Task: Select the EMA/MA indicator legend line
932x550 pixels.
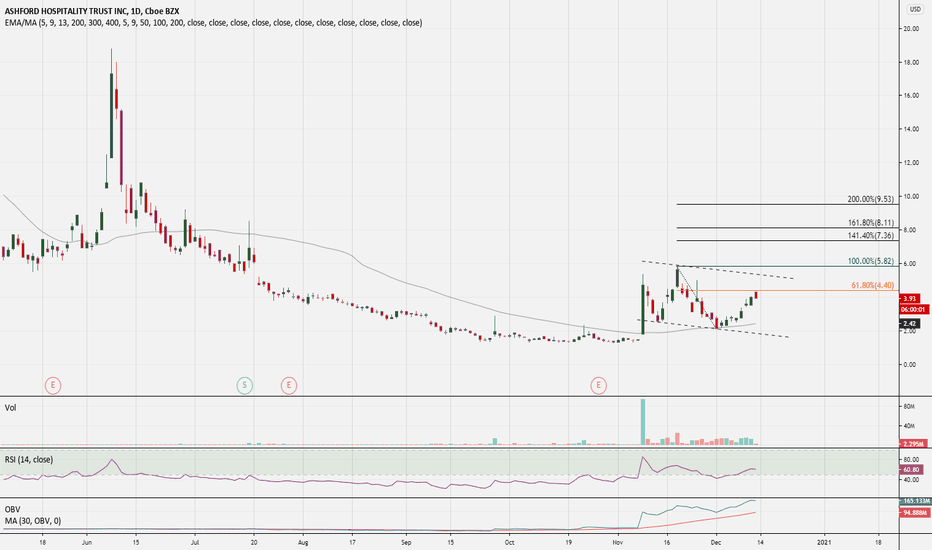Action: [x=213, y=23]
